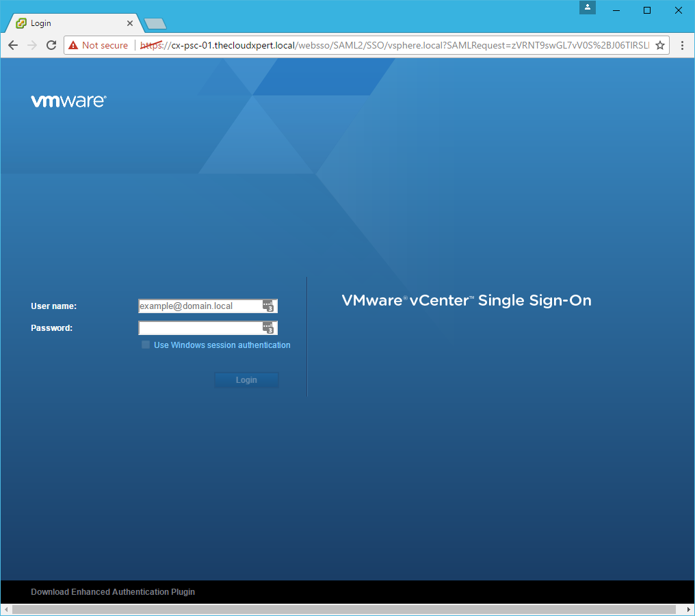695x616 pixels.
Task: Select the Login browser tab
Action: [x=68, y=23]
